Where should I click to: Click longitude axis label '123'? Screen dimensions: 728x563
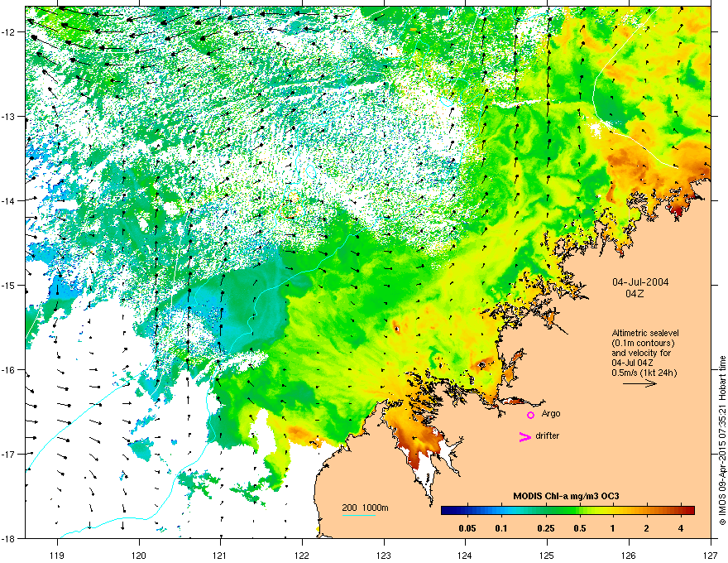[x=384, y=555]
